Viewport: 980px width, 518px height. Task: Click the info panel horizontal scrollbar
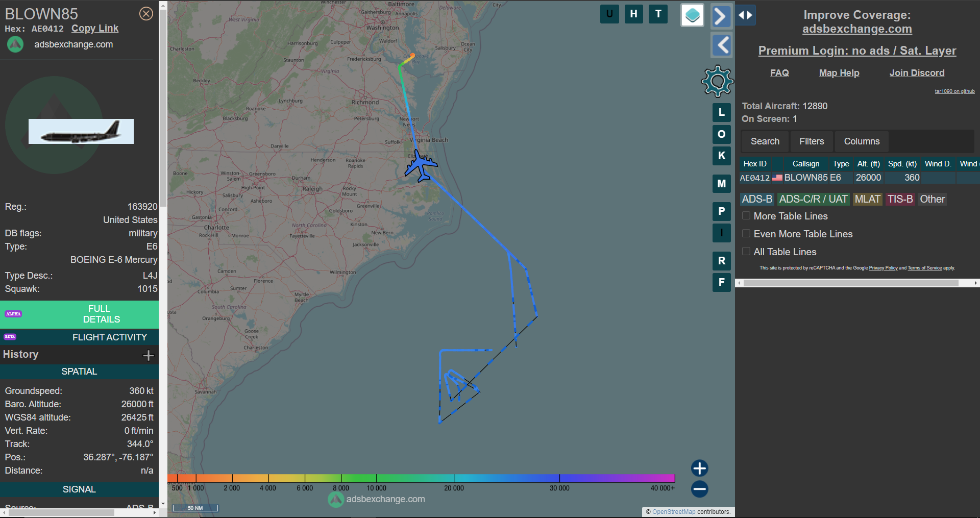62,512
